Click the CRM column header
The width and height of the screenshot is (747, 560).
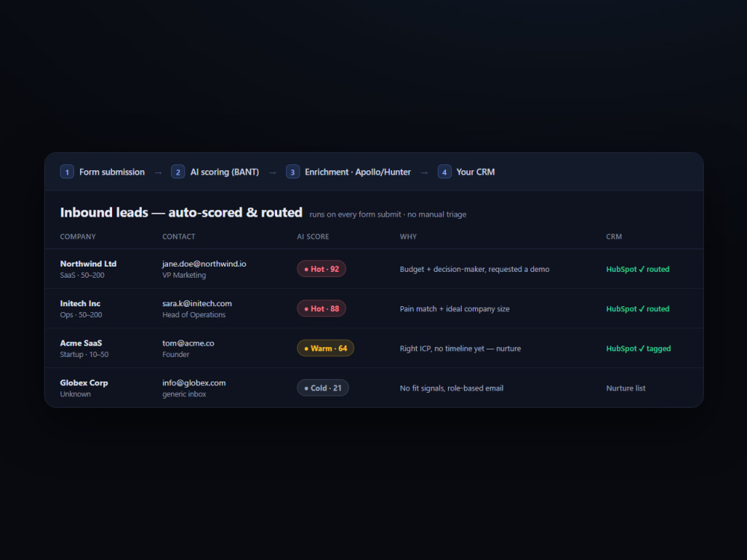point(613,237)
